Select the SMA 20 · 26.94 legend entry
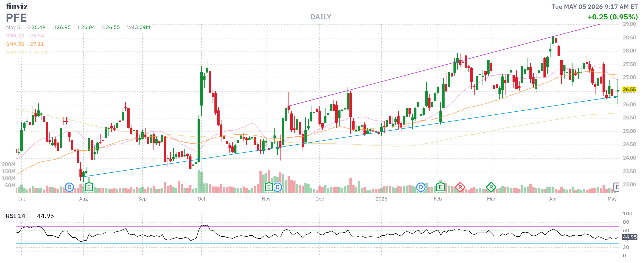Screen dimensions: 644x263 [25, 36]
